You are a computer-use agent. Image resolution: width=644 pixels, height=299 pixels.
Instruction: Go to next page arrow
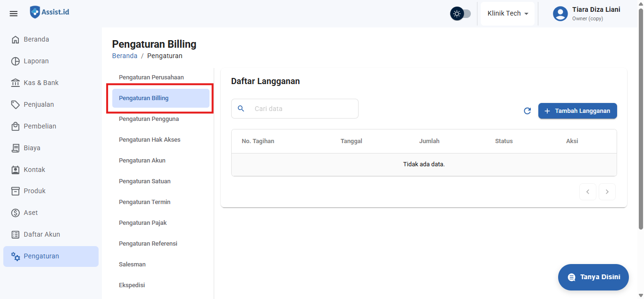point(607,192)
